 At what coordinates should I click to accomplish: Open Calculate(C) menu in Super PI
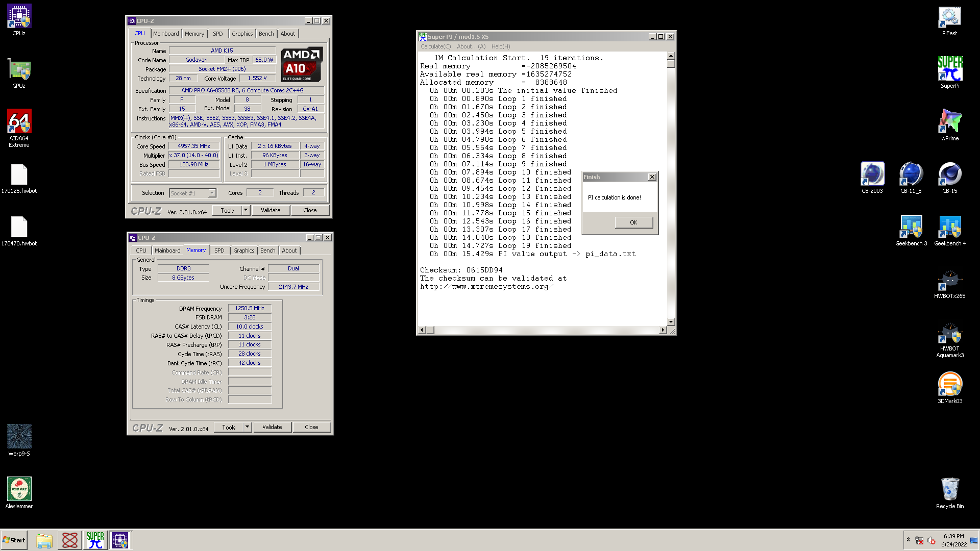435,46
